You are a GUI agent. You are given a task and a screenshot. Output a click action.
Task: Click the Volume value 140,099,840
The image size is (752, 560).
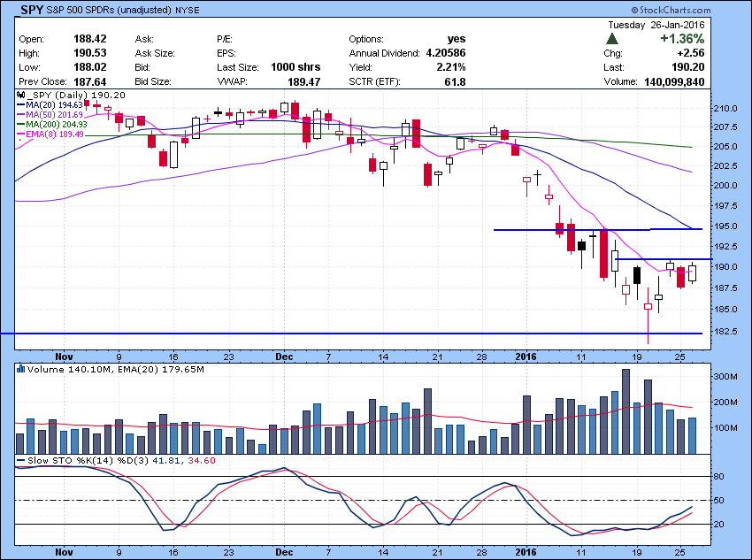pyautogui.click(x=674, y=82)
